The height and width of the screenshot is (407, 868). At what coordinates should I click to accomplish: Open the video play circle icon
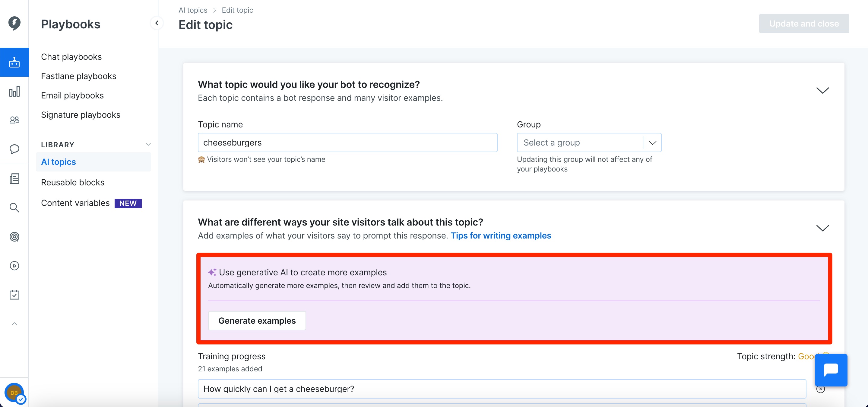(x=14, y=266)
